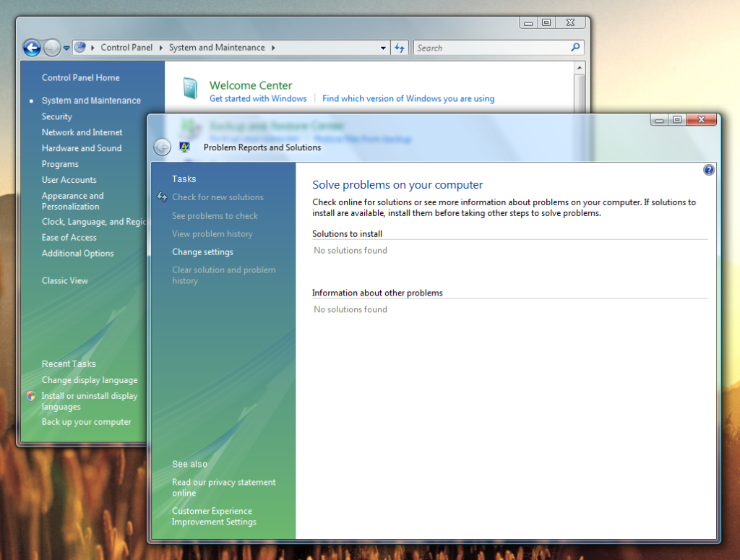This screenshot has height=560, width=740.
Task: Open the Ease of Access category
Action: click(x=69, y=238)
